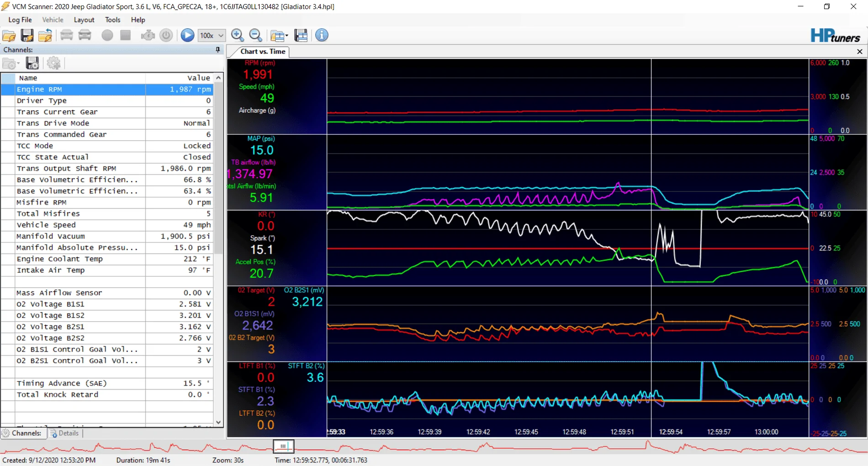
Task: Open the Layout menu
Action: (84, 20)
